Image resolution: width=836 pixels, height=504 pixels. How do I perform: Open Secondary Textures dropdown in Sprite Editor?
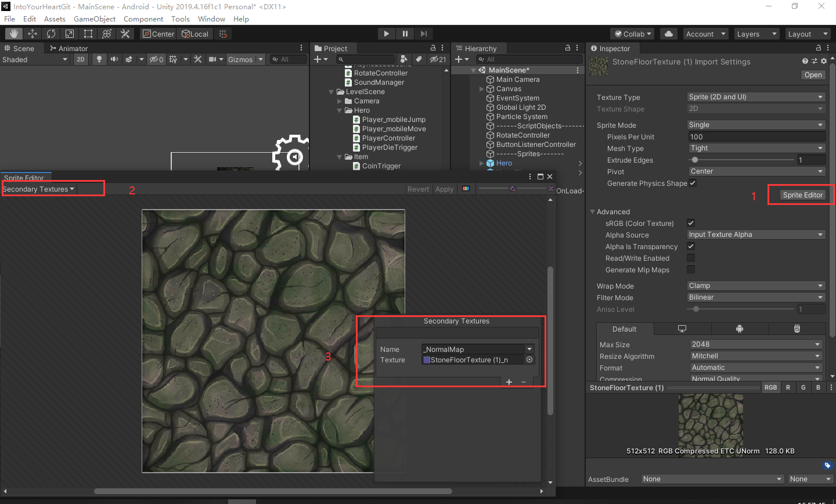pos(38,189)
